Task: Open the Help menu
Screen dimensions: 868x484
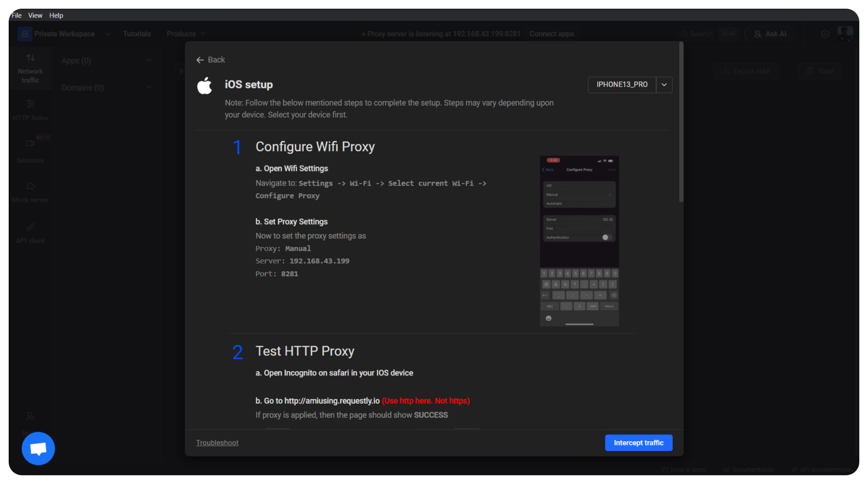Action: (x=56, y=15)
